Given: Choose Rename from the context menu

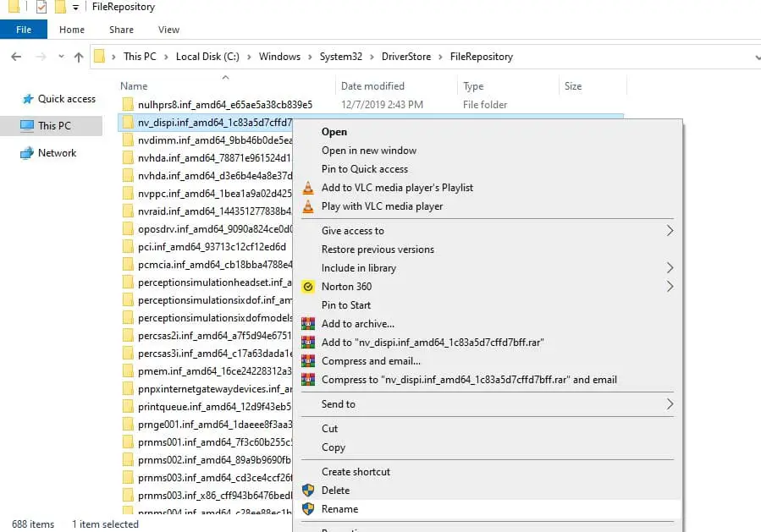Looking at the screenshot, I should pyautogui.click(x=339, y=509).
